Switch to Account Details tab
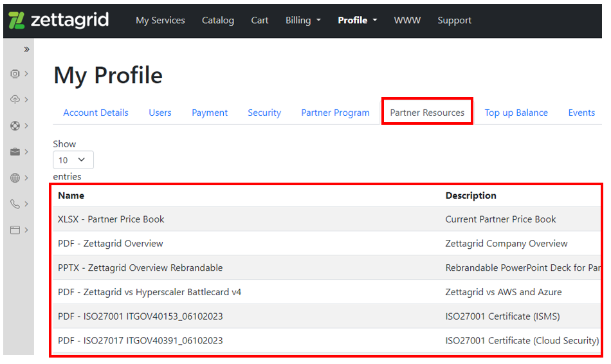Image resolution: width=611 pixels, height=364 pixels. (96, 113)
